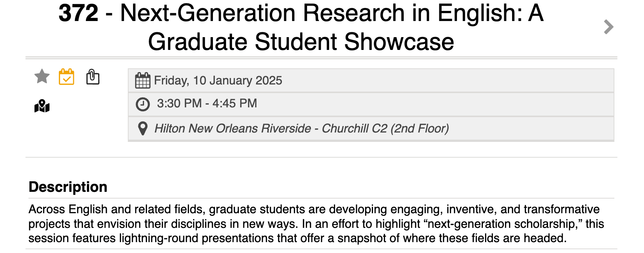Click the end time "4:45 PM"

coord(235,104)
